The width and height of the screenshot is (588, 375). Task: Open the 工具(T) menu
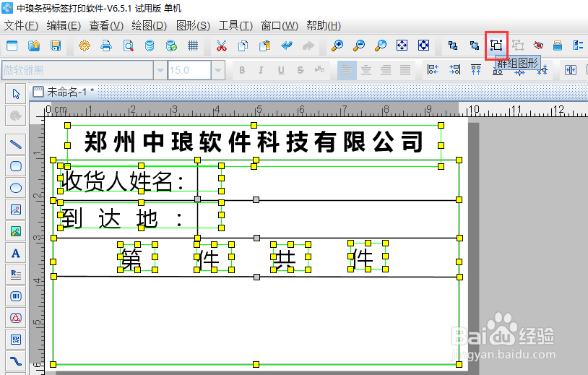235,25
